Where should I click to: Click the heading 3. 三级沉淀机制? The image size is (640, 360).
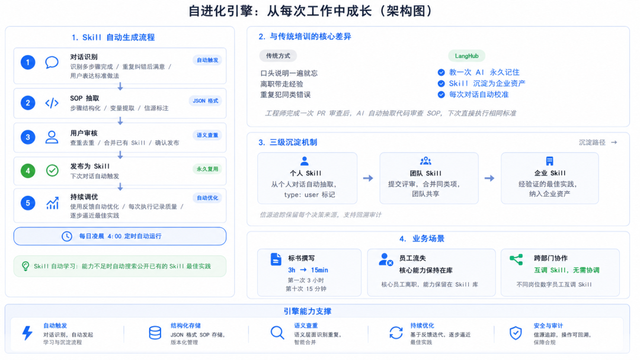(x=288, y=142)
